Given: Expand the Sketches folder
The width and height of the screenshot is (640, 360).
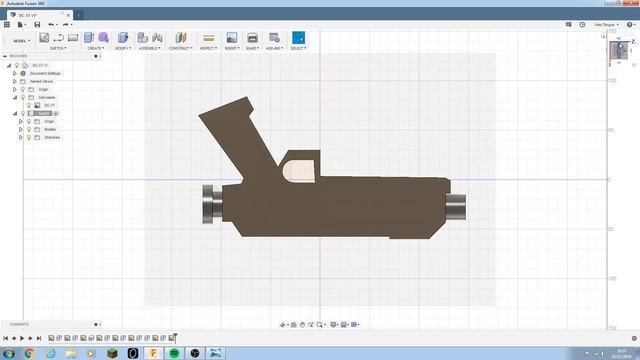Looking at the screenshot, I should (21, 138).
